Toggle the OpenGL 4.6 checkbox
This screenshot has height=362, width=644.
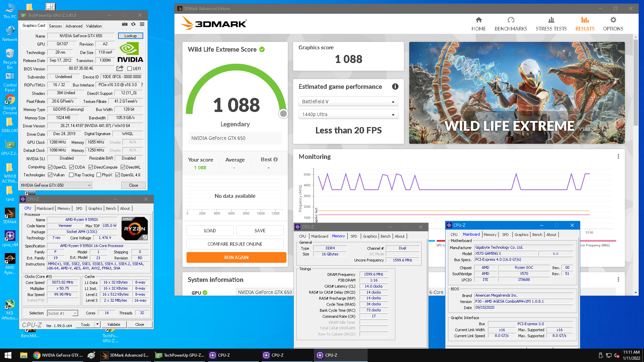point(117,175)
